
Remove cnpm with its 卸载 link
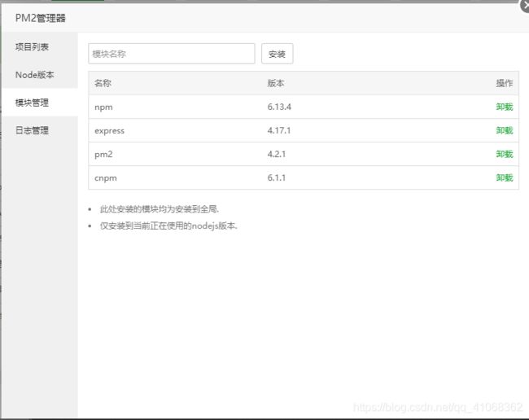pyautogui.click(x=504, y=177)
